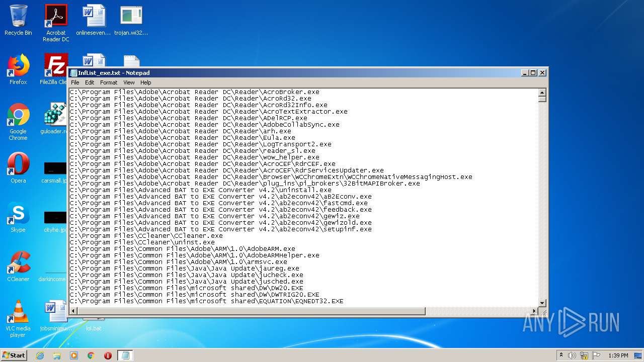Click the line ending with wow_helper.exe
644x362 pixels.
[194, 157]
